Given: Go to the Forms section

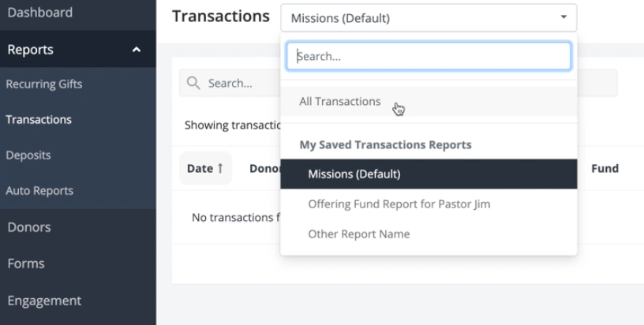Looking at the screenshot, I should pos(26,263).
